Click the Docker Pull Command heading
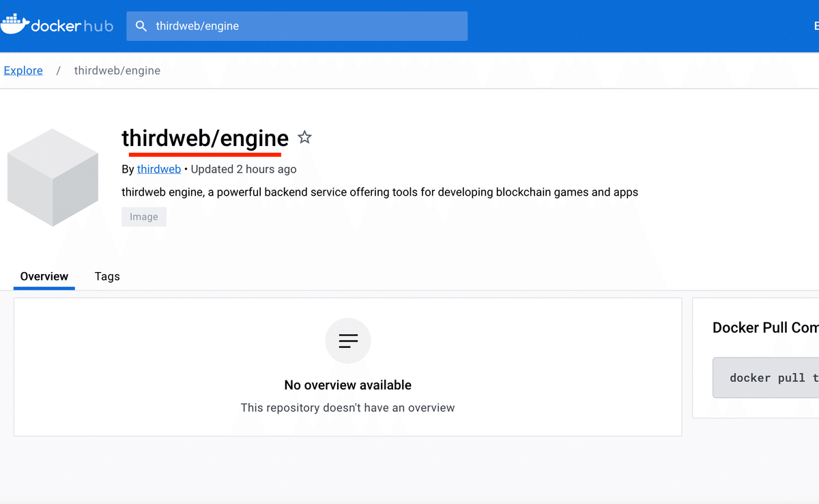This screenshot has height=504, width=819. pos(766,328)
